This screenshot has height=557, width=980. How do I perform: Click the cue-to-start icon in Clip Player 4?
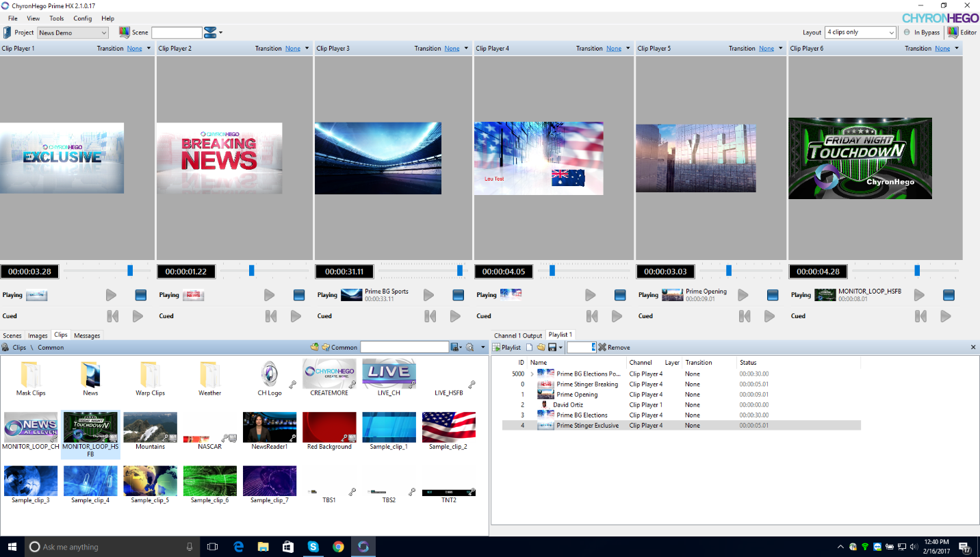click(x=592, y=316)
